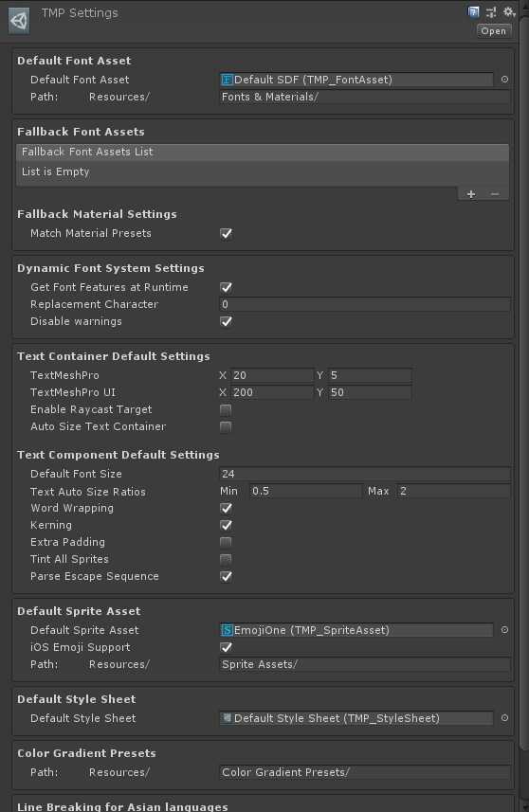Click the Open button

pyautogui.click(x=494, y=31)
